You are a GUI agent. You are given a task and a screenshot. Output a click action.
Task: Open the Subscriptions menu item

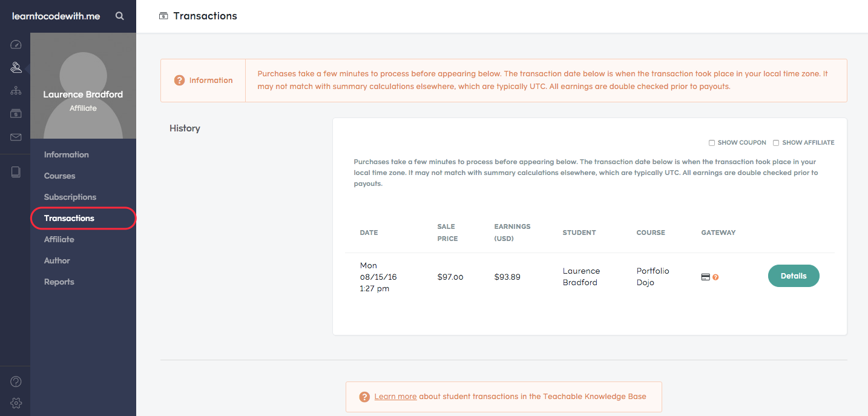click(x=70, y=197)
